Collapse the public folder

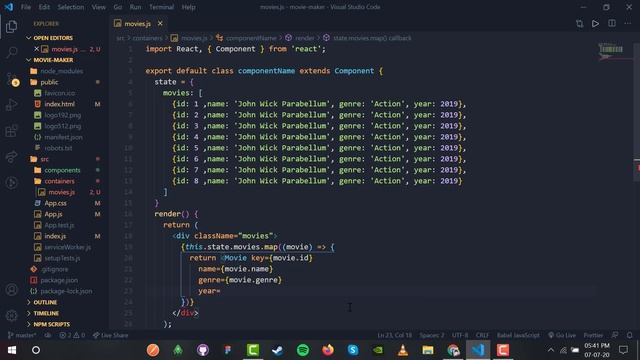[49, 82]
